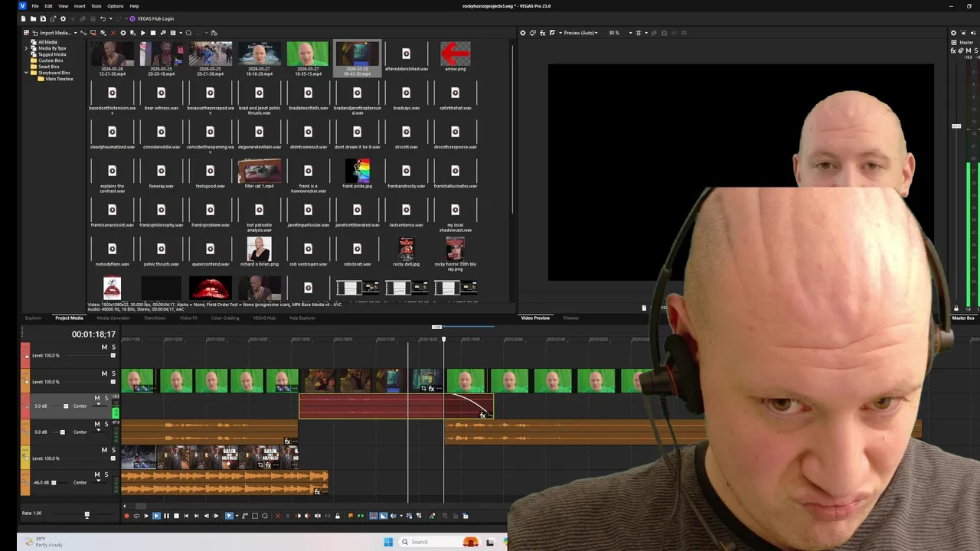Click the Open project folder icon
980x551 pixels.
[33, 18]
